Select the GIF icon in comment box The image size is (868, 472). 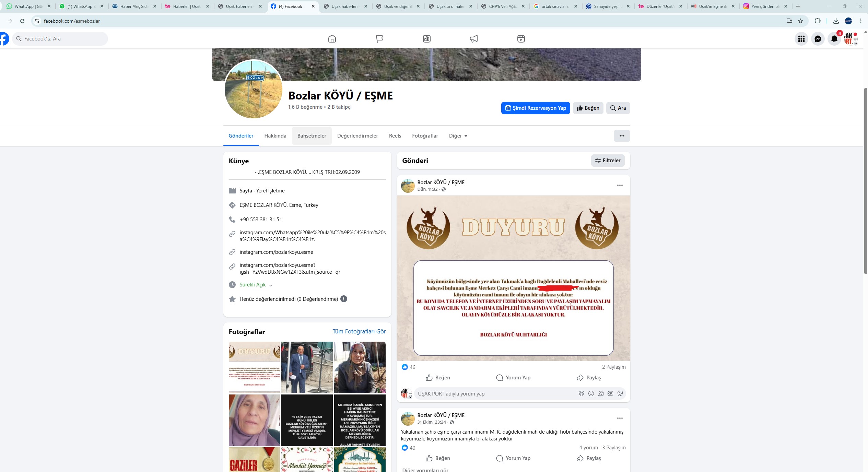click(610, 393)
